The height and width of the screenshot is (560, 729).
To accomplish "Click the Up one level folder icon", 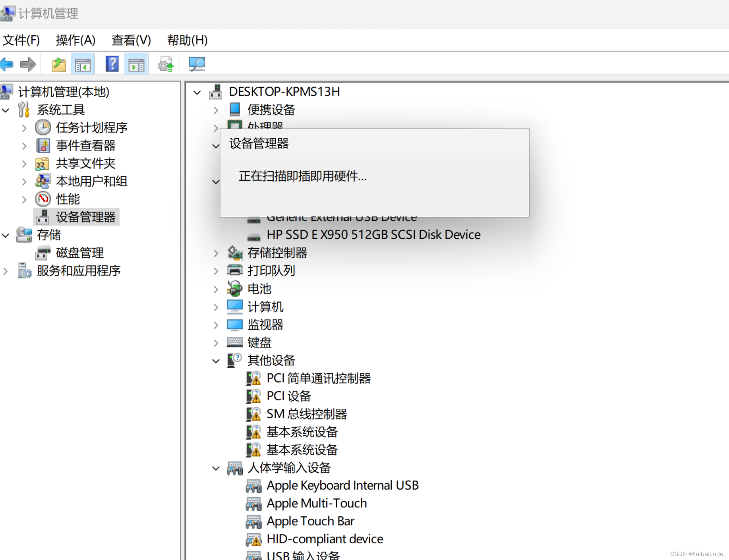I will coord(59,64).
